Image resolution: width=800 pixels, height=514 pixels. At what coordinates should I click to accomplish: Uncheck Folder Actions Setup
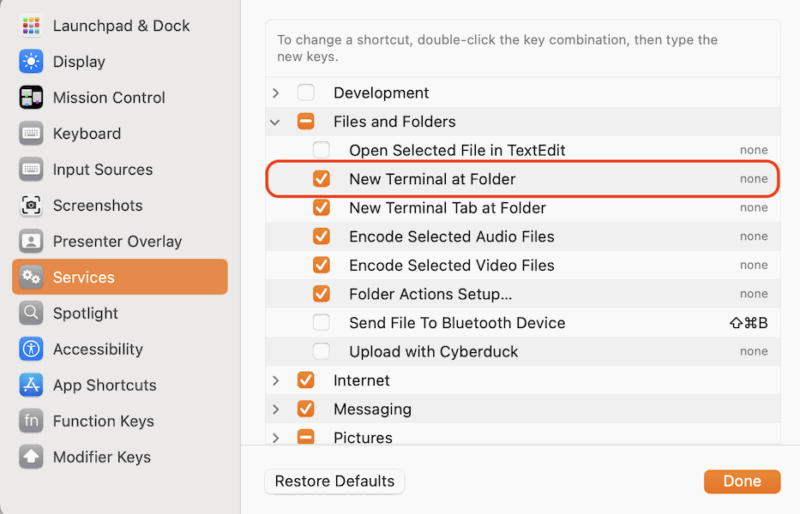[321, 294]
